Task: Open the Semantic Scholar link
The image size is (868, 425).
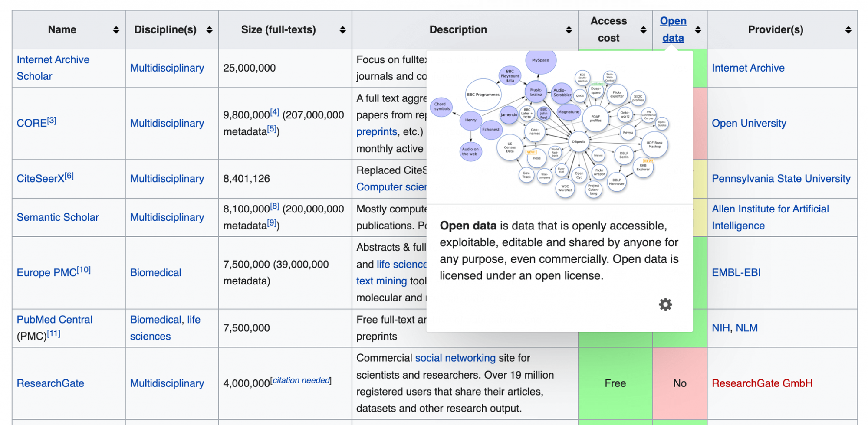Action: click(58, 217)
